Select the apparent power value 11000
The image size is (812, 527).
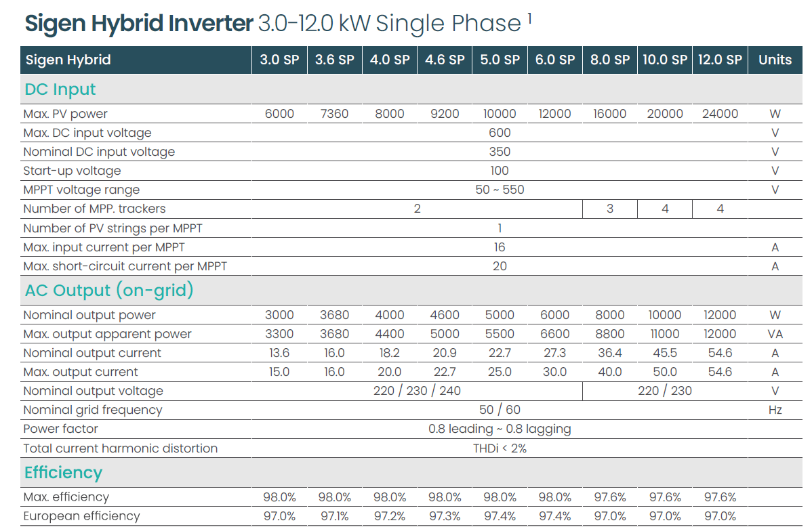coord(664,334)
